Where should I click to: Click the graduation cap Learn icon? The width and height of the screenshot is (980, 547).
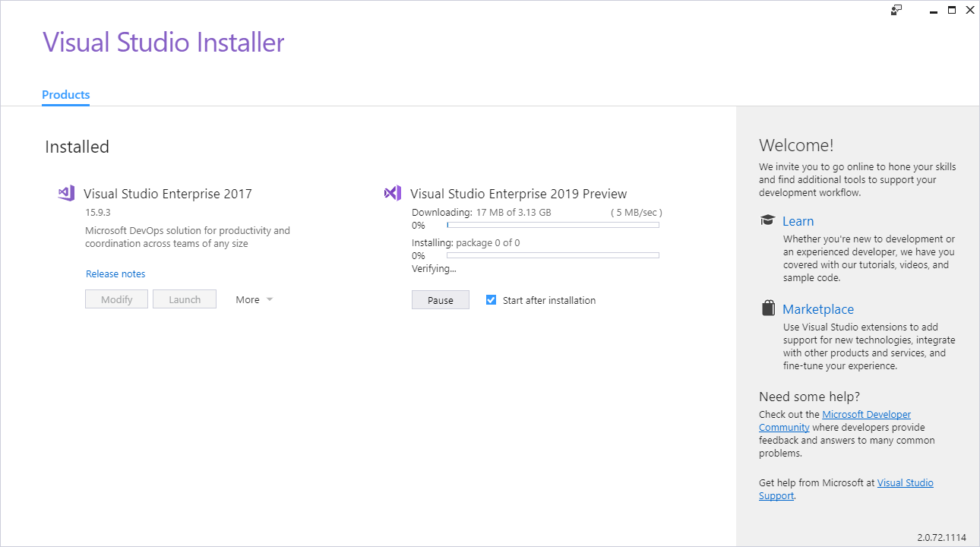767,220
